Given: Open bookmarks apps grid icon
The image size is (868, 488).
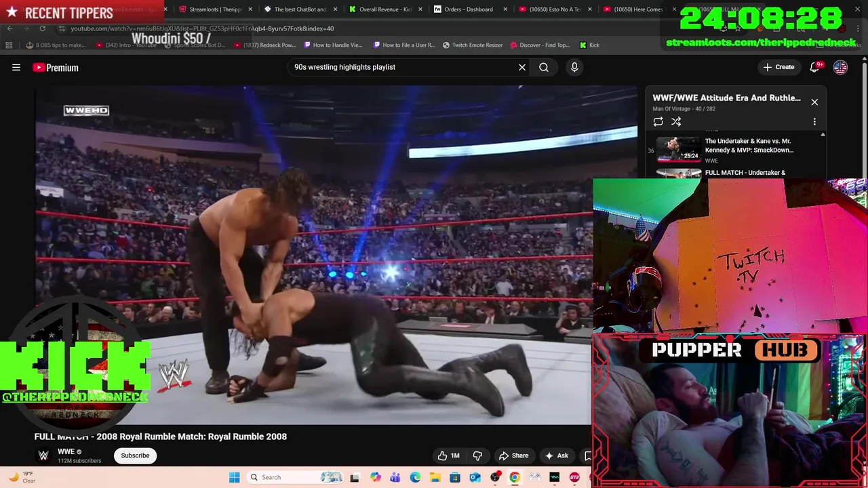Looking at the screenshot, I should click(x=9, y=45).
